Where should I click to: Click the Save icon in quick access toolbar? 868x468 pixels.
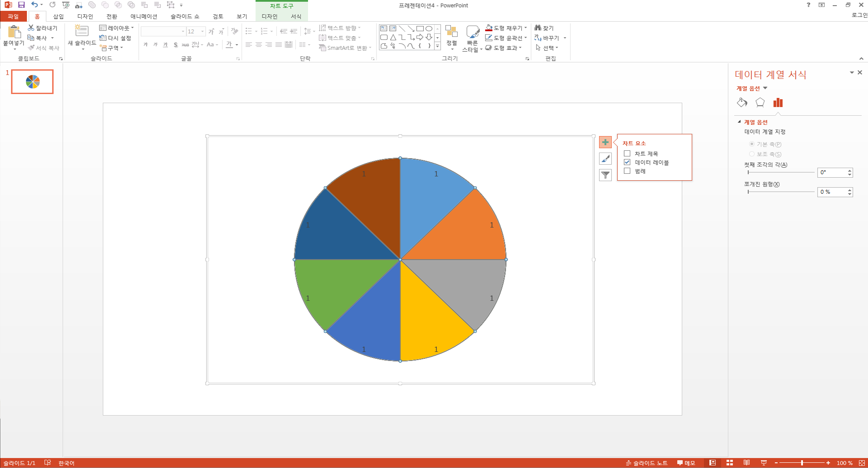coord(21,5)
